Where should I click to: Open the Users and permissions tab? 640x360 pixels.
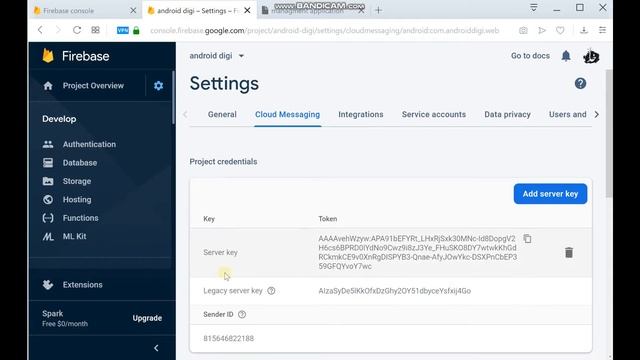[x=568, y=114]
